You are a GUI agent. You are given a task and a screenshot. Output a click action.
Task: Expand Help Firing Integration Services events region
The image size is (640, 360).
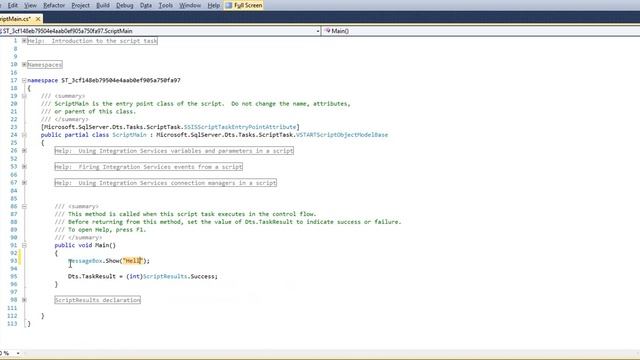[x=24, y=167]
